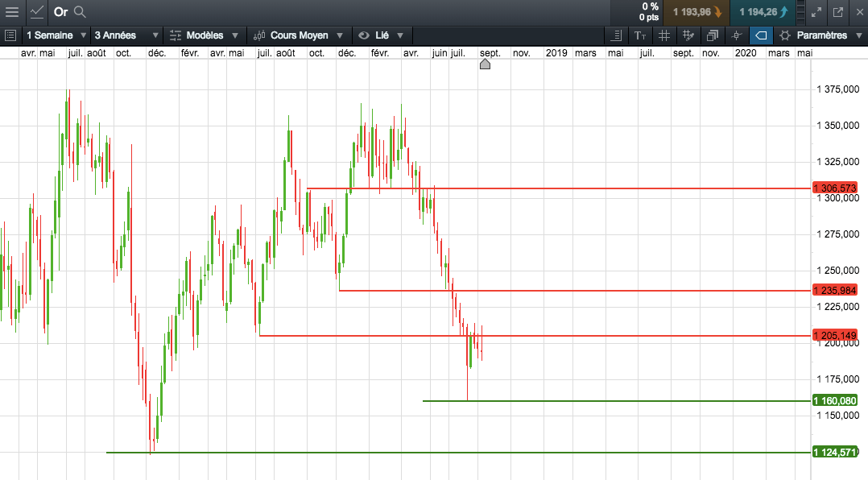Click the 1 175,000 price axis value
The image size is (868, 480).
click(837, 379)
